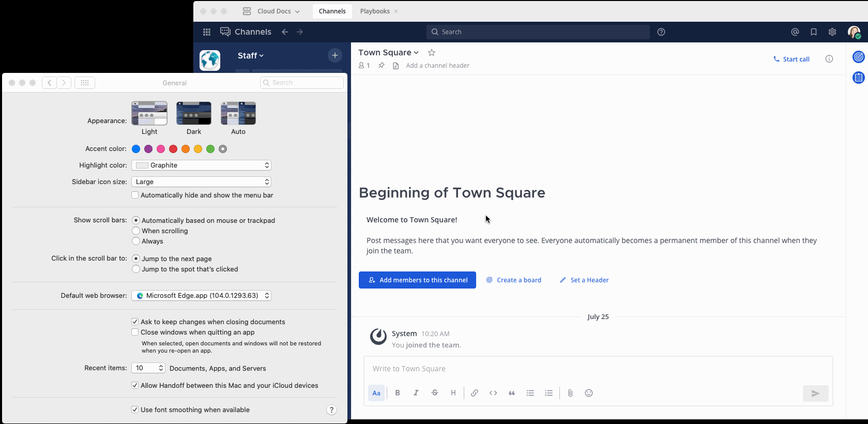Expand the Default web browser dropdown
The image size is (868, 424).
point(201,296)
